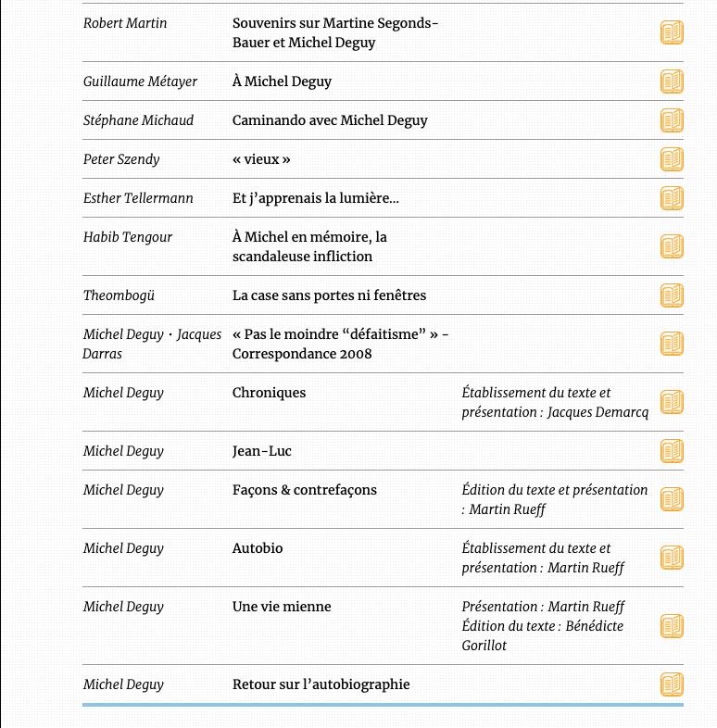Image resolution: width=717 pixels, height=728 pixels.
Task: Select the Chroniques article title
Action: click(x=269, y=393)
